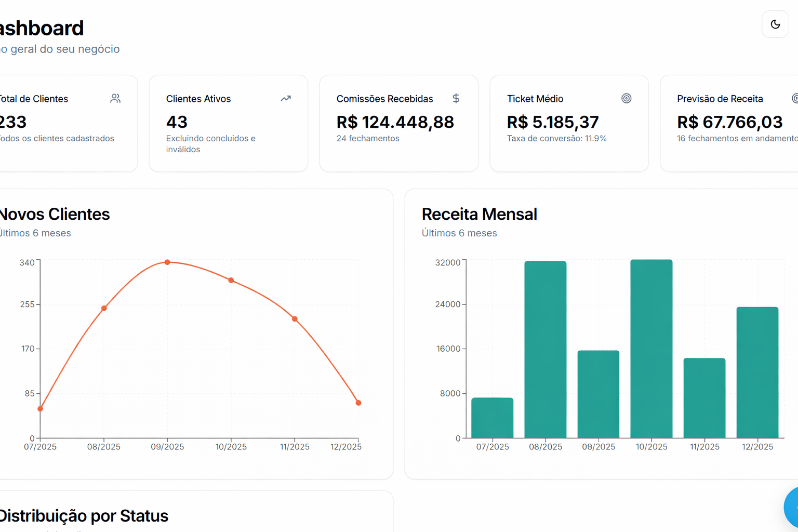
Task: Click the R$ 124.448,88 commissions value
Action: 395,122
